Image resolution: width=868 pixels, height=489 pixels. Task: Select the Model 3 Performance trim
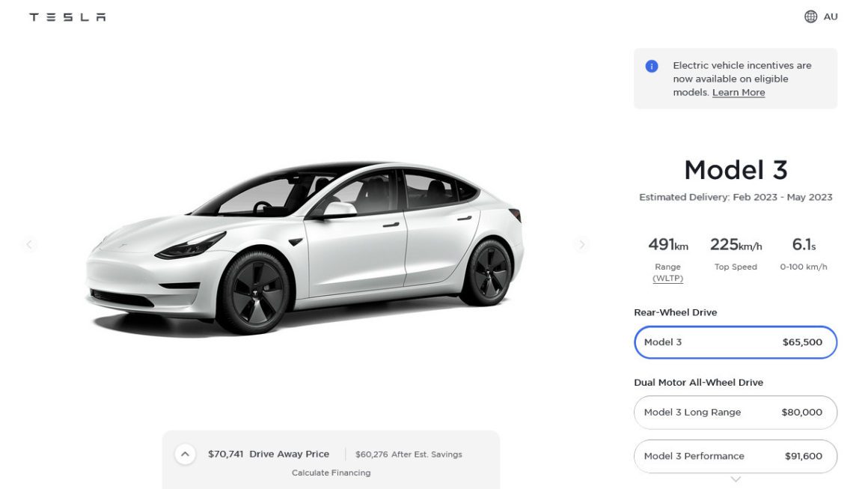[736, 456]
